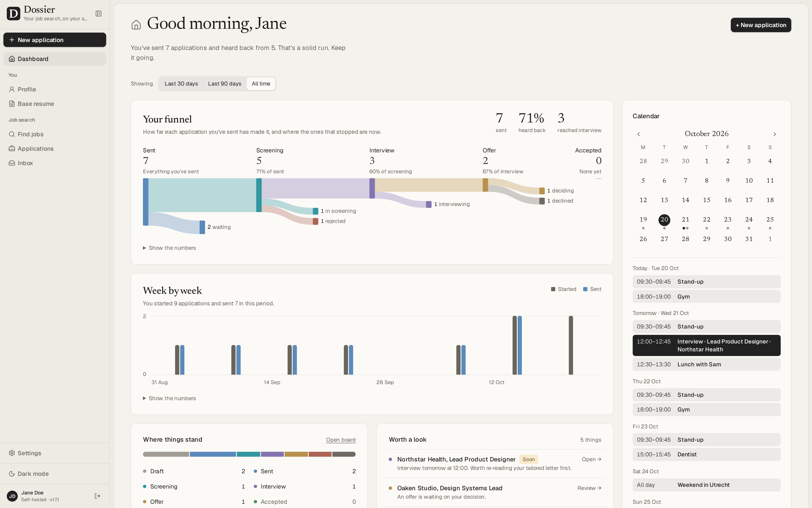Collapse the sidebar panel icon
This screenshot has height=508, width=812.
(x=98, y=14)
